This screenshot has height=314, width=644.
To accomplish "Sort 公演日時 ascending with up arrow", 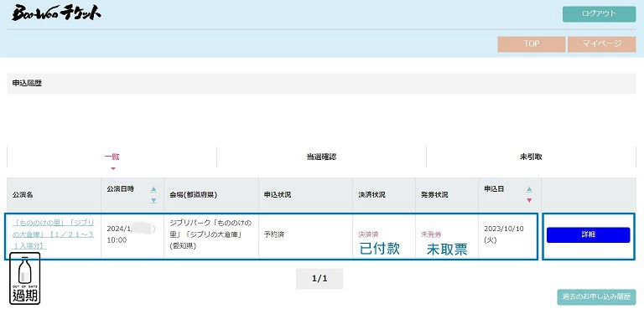I will point(153,189).
